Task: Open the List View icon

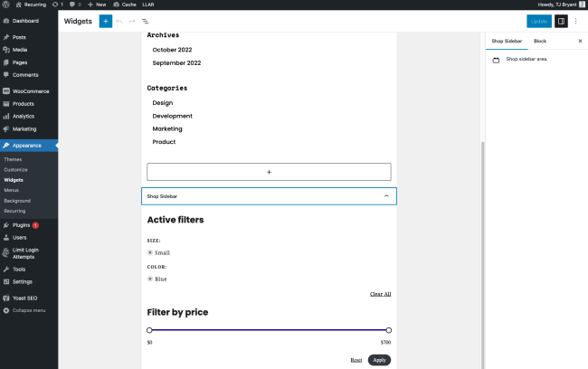Action: pyautogui.click(x=146, y=20)
